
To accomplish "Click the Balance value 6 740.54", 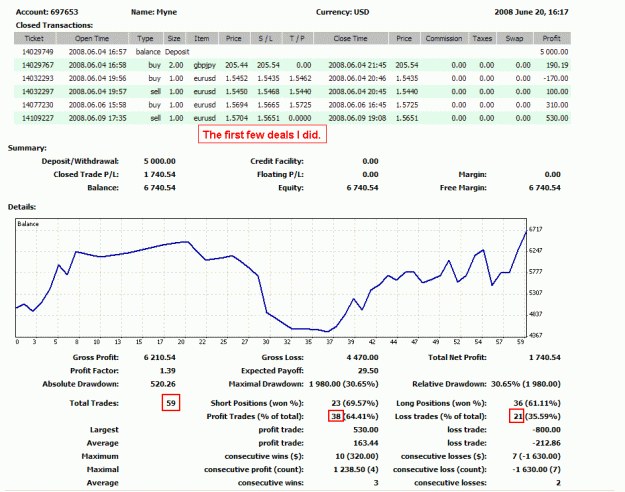I will [x=159, y=187].
